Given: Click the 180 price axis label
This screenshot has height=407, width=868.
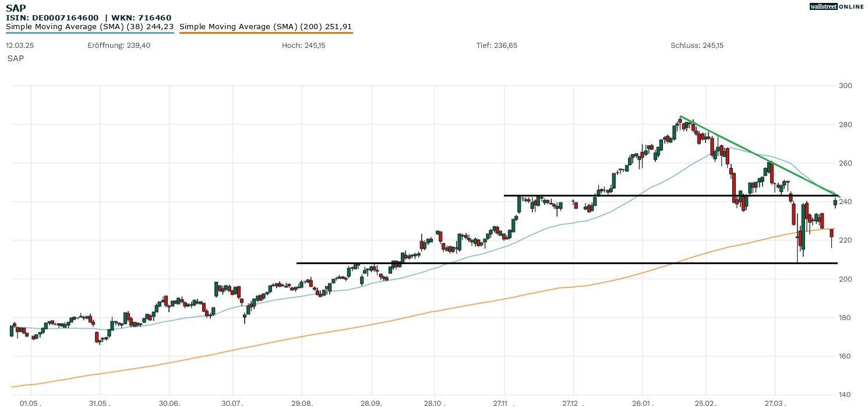Looking at the screenshot, I should pos(846,318).
